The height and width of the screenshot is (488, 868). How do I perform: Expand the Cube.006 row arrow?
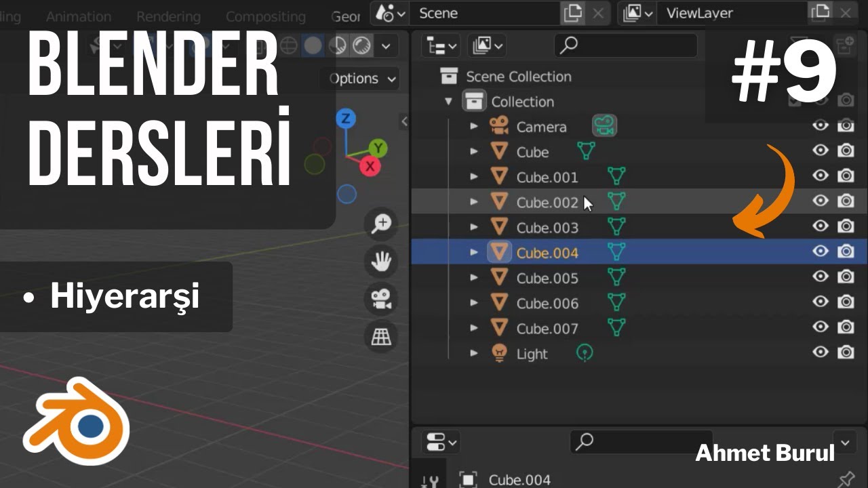pos(474,303)
